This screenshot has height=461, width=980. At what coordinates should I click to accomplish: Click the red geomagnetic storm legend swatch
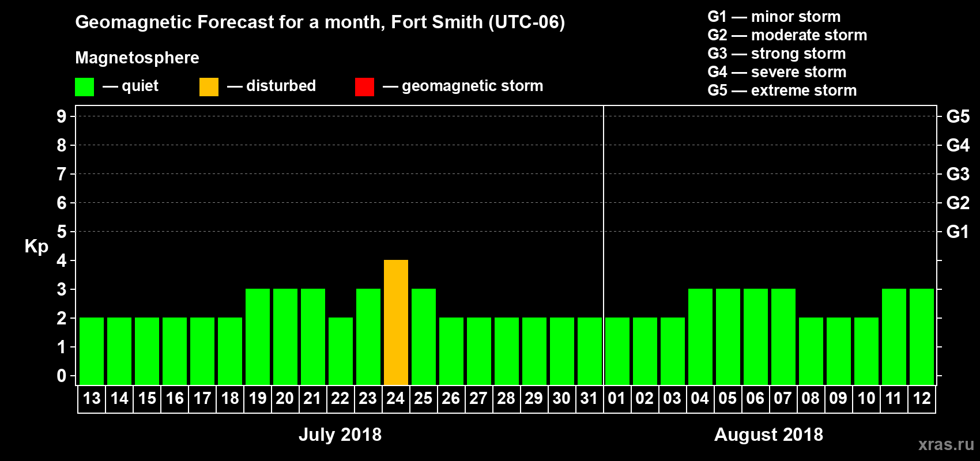[x=364, y=87]
